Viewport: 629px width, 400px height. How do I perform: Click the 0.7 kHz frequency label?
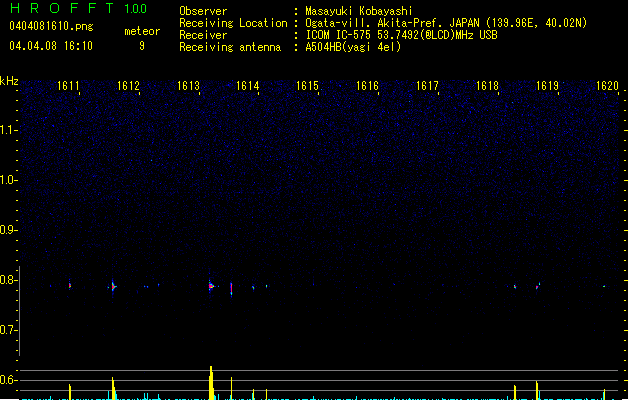(x=8, y=330)
